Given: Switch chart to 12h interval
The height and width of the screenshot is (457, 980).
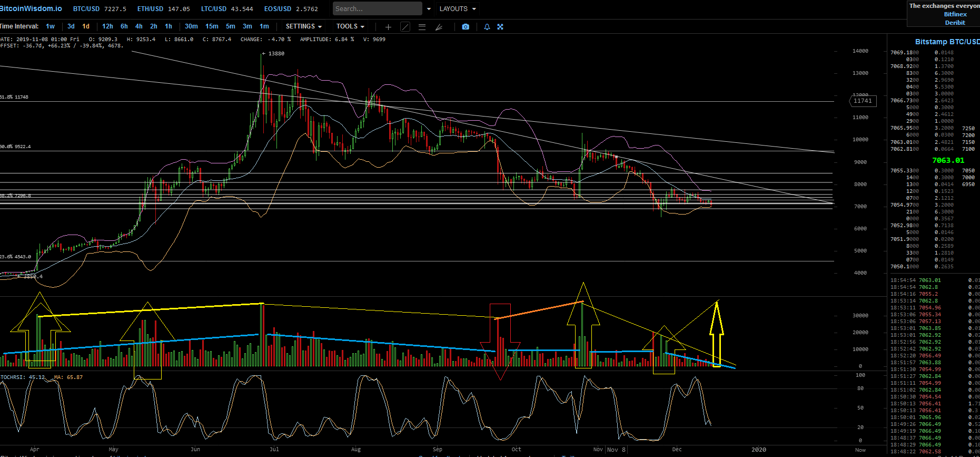Looking at the screenshot, I should pyautogui.click(x=107, y=26).
